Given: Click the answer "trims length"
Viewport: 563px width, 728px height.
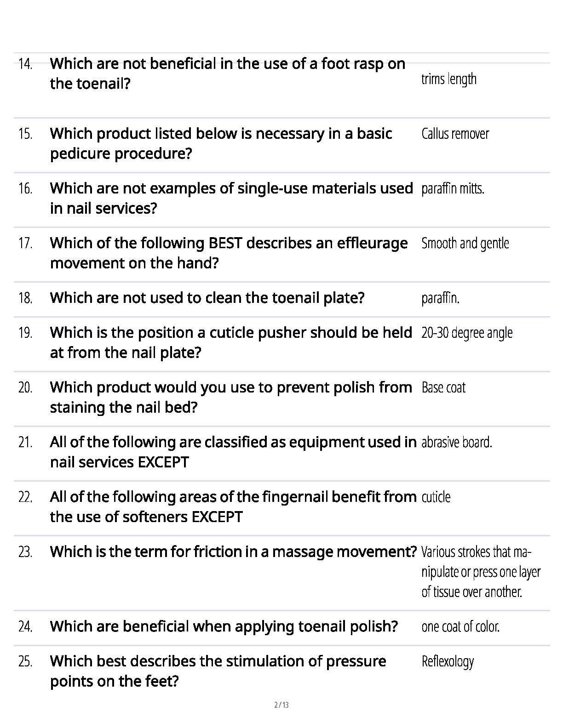Looking at the screenshot, I should [448, 79].
